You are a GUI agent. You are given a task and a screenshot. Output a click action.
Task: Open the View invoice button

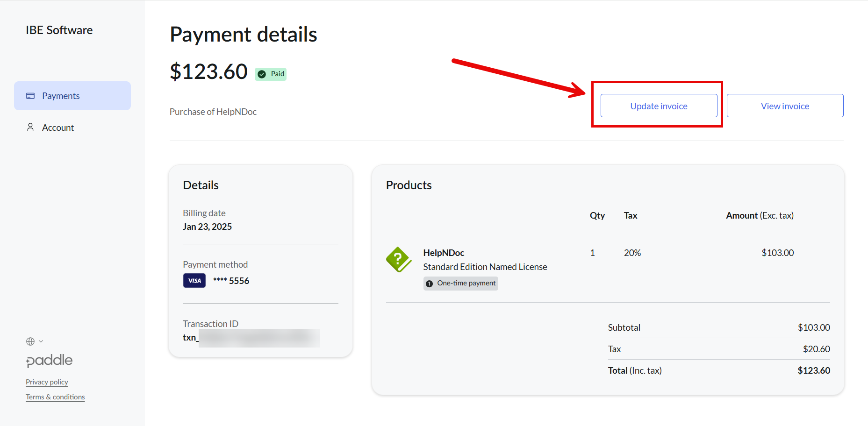point(785,106)
